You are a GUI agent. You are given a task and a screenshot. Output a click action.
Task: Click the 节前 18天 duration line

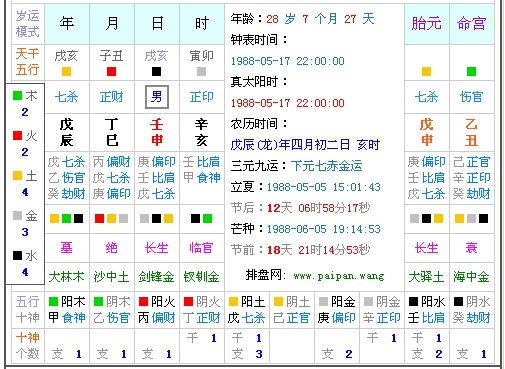point(300,250)
